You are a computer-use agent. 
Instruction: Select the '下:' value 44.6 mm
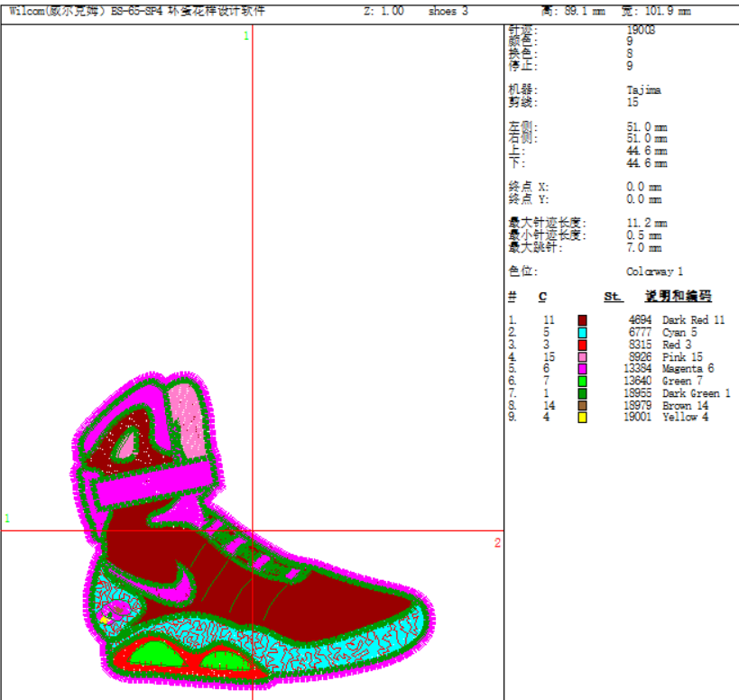coord(647,163)
